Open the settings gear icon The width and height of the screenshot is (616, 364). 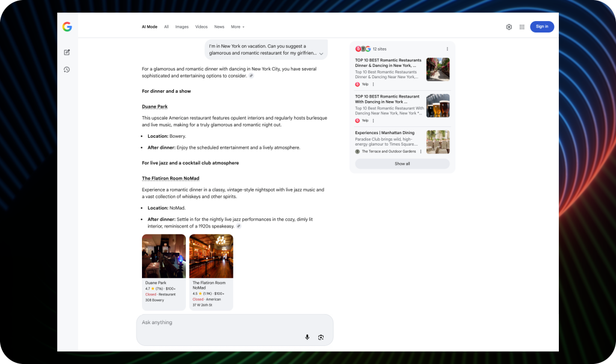click(x=509, y=26)
